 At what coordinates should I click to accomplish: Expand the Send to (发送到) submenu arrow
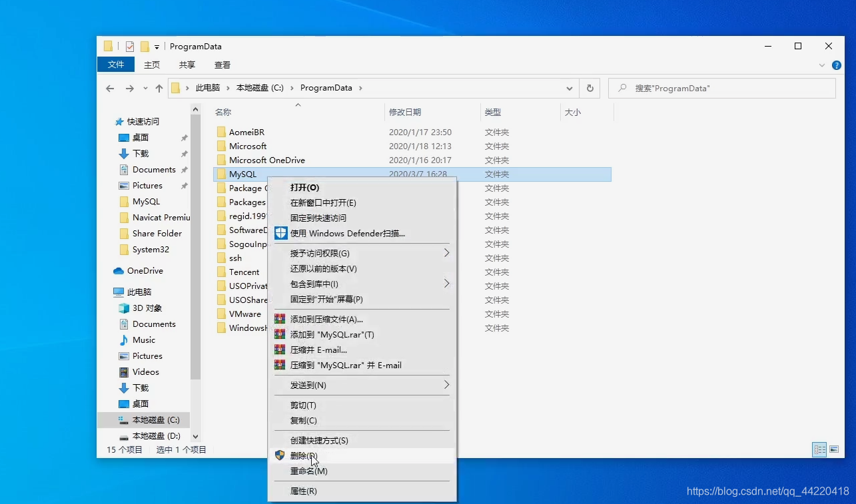(x=446, y=385)
